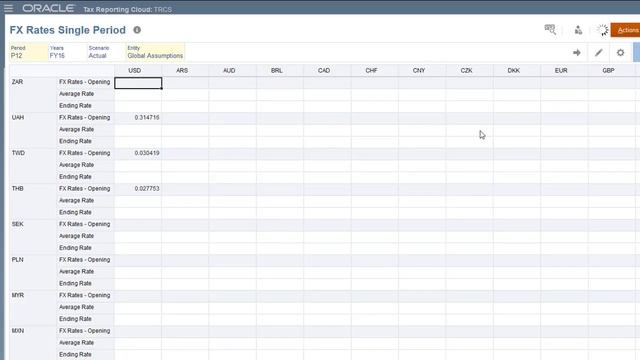Click ZAR Average Rate row label
640x360 pixels.
click(77, 94)
